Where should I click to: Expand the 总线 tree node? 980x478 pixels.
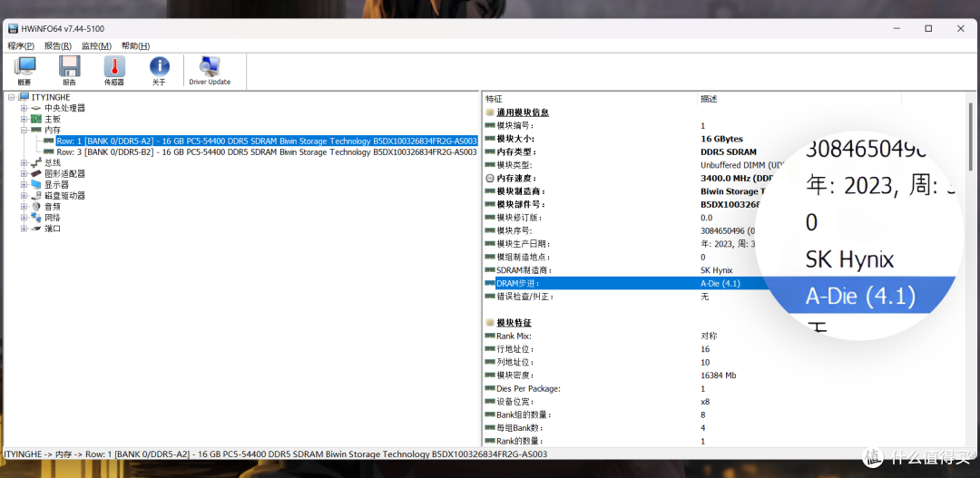coord(24,162)
